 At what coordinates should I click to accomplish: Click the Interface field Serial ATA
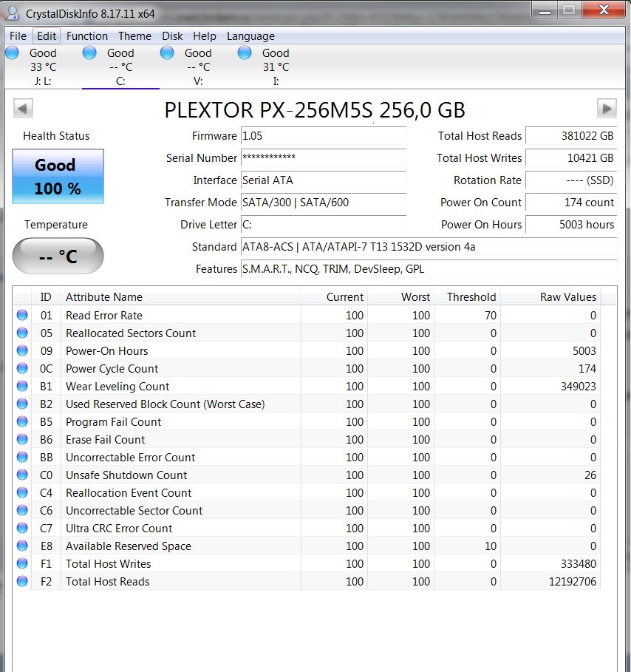pos(324,180)
